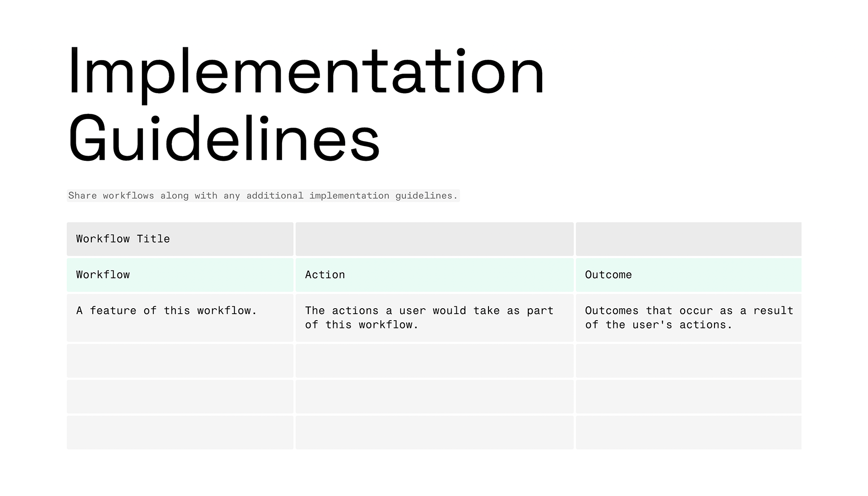Screen dimensions: 868x496
Task: Select the last-row empty cell in Workflow column
Action: 180,432
